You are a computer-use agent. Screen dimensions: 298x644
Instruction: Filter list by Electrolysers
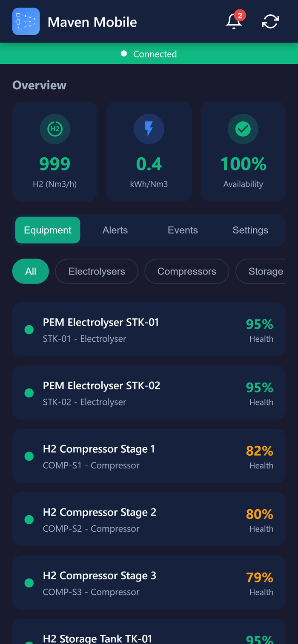pos(97,271)
